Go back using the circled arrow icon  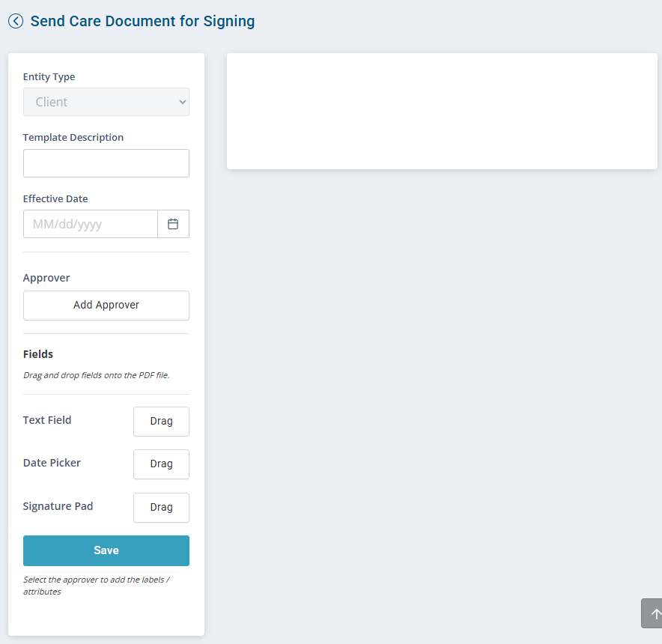[x=16, y=21]
